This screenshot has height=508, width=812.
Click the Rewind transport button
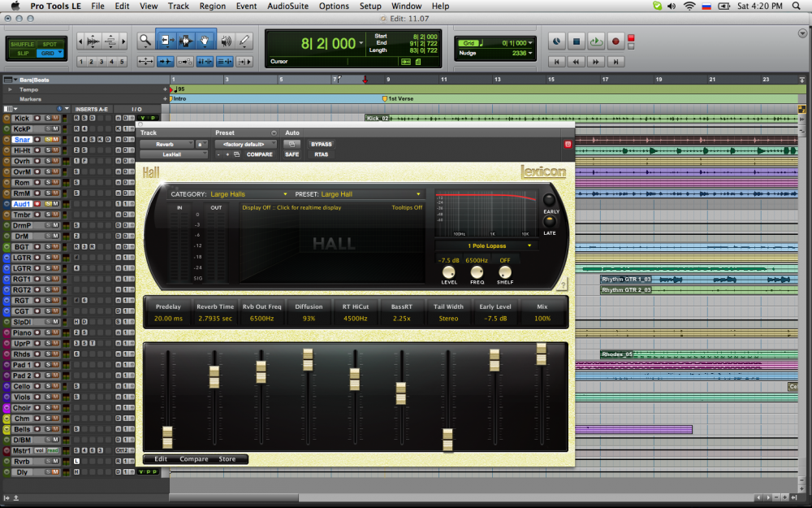576,62
